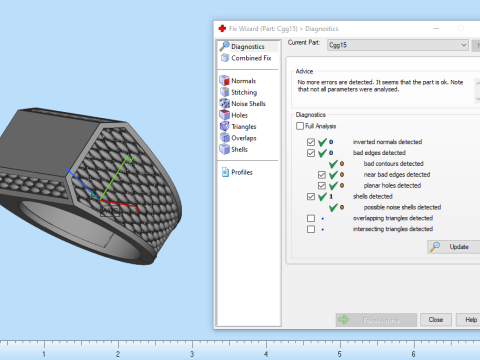
Task: Click the 'bad contours detected' text
Action: click(393, 164)
